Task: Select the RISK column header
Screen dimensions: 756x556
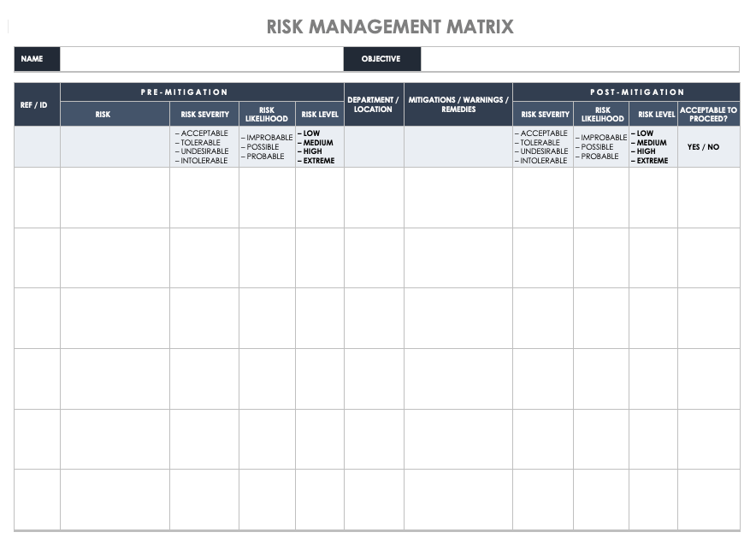Action: coord(115,114)
